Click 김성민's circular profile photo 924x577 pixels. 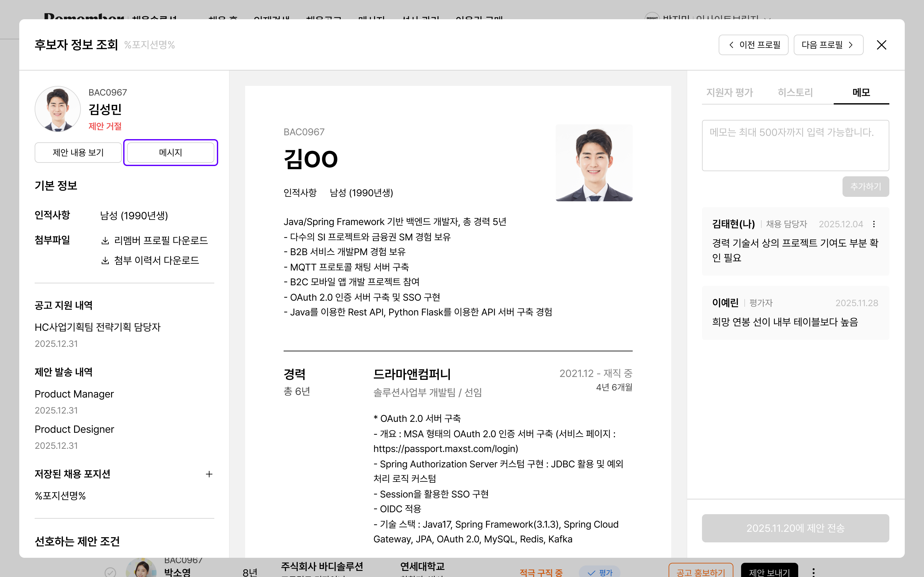tap(58, 109)
